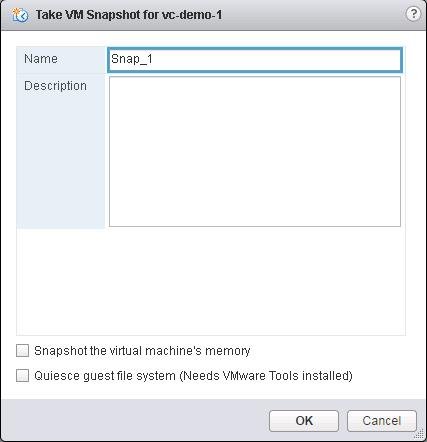Click the blank panel below the Description box
The image size is (427, 442).
click(211, 282)
